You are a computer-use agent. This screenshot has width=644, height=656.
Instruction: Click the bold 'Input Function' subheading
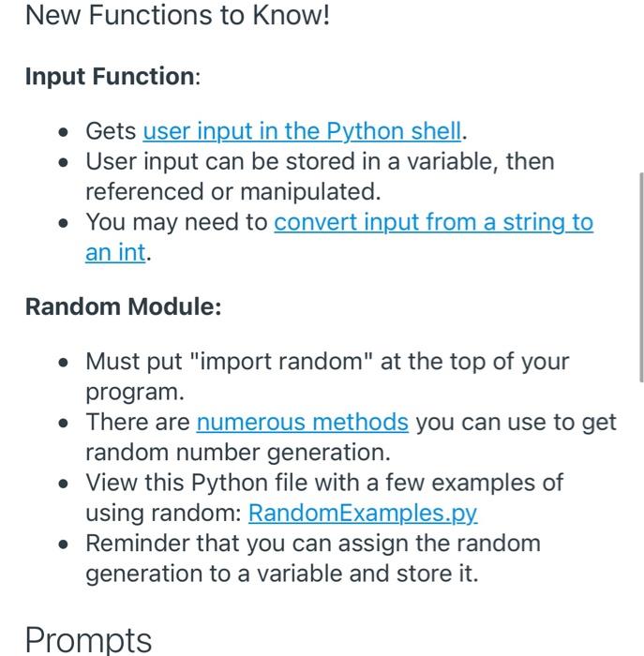click(x=110, y=77)
